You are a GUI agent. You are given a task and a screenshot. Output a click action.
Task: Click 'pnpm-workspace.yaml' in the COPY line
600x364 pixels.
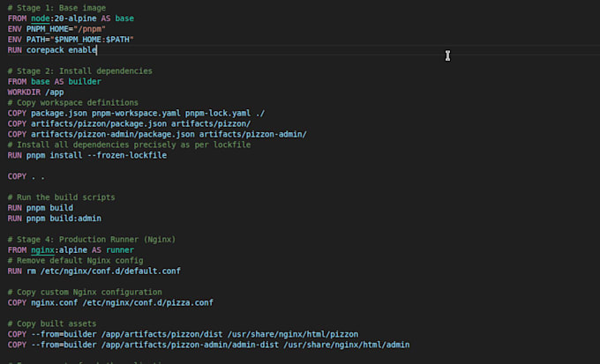coord(136,113)
